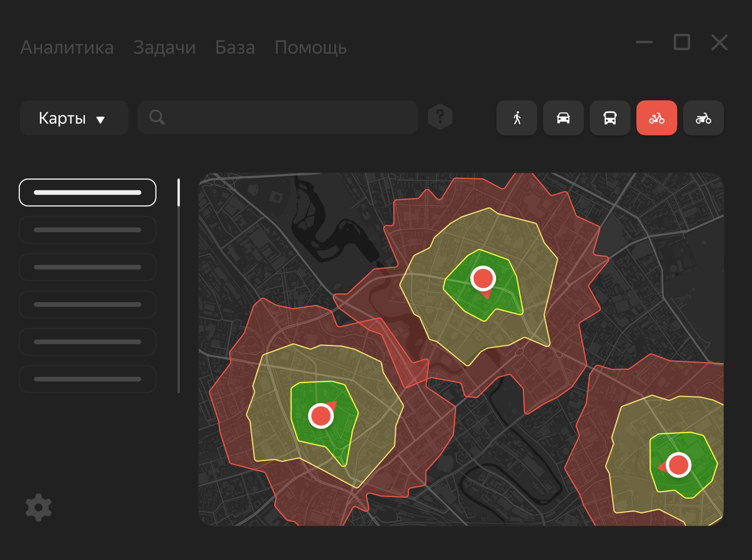
Task: Select the scooter transport mode
Action: [x=703, y=118]
